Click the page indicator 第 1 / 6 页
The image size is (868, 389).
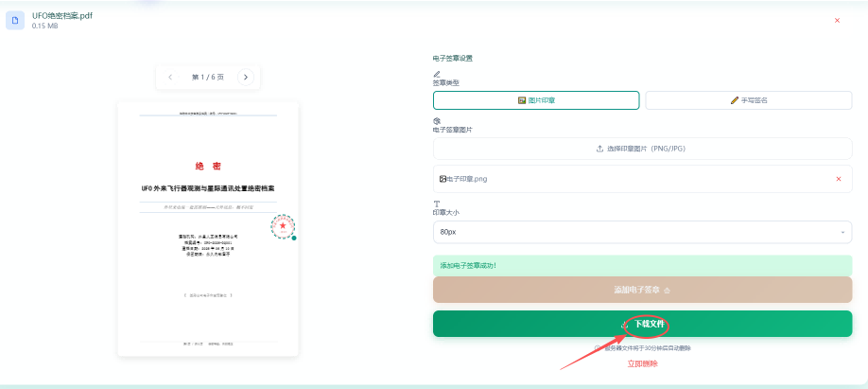[208, 77]
